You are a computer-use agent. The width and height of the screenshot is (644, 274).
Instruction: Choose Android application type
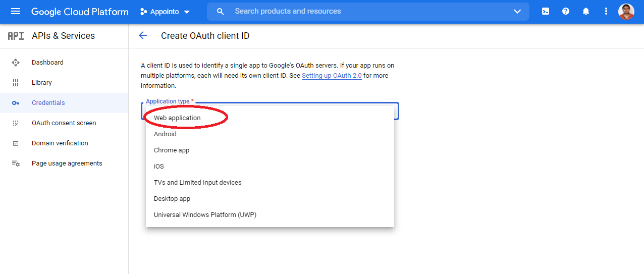(x=270, y=134)
